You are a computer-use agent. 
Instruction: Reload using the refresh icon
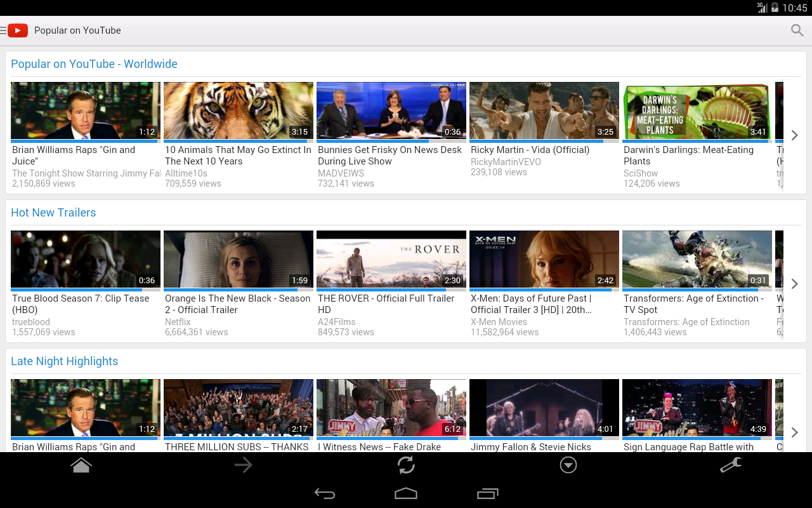[x=406, y=465]
